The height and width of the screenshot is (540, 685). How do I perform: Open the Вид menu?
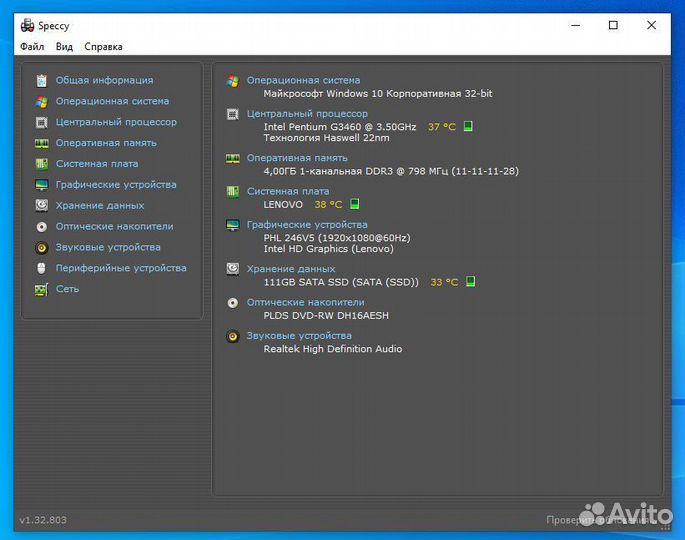(64, 46)
